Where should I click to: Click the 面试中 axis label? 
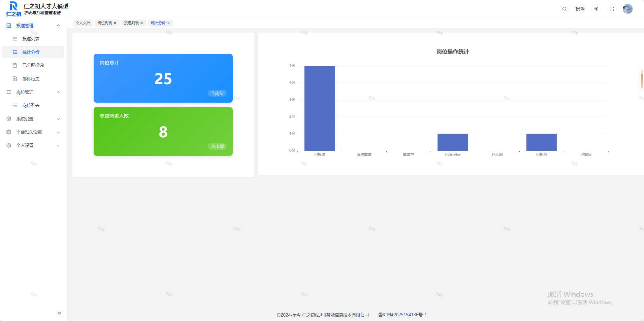(408, 154)
